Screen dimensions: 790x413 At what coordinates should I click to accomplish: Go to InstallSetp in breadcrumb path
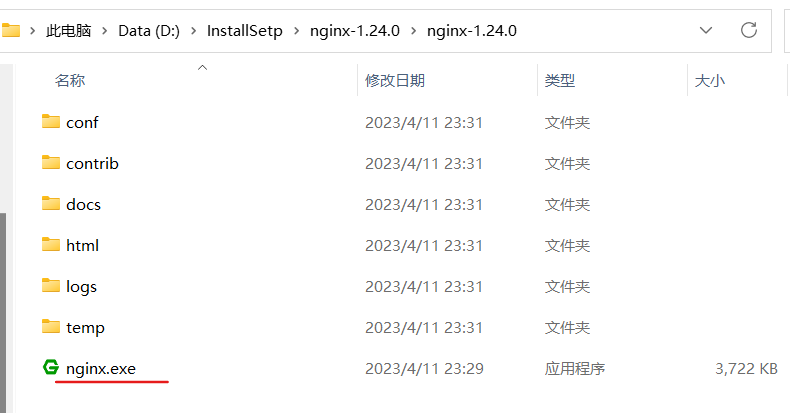(244, 31)
